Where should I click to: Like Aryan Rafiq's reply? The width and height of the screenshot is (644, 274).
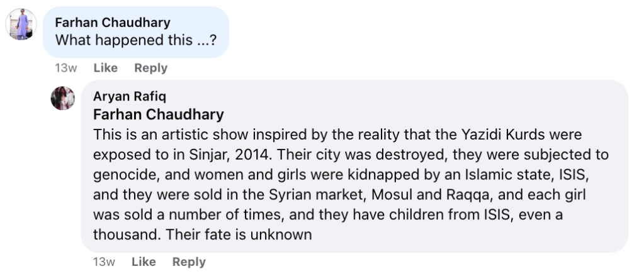click(x=144, y=261)
